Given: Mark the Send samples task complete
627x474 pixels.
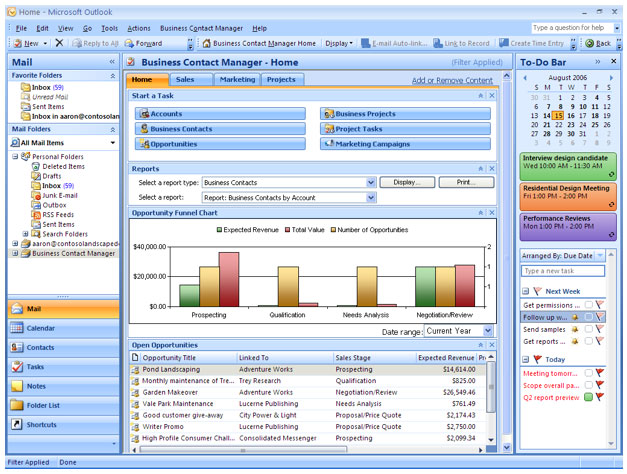Looking at the screenshot, I should tap(589, 329).
